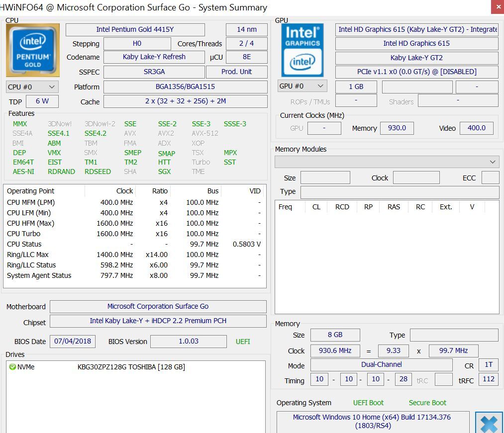Click the Intel Pentium Gold 4415Y name field
Viewport: 504px width, 433px height.
pyautogui.click(x=135, y=30)
